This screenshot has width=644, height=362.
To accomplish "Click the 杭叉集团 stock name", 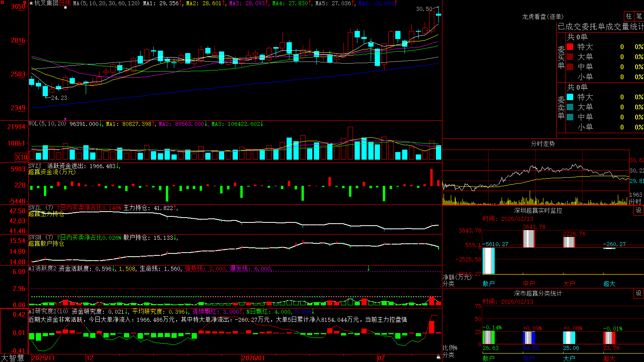I will point(46,3).
